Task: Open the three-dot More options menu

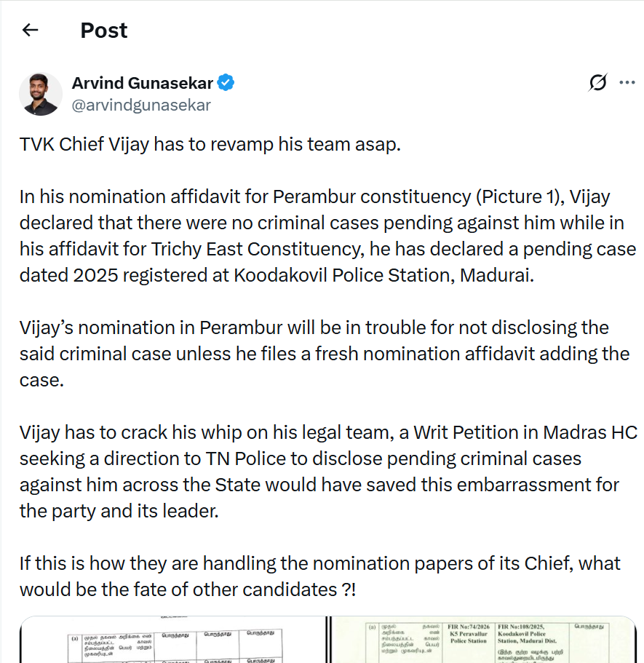Action: tap(627, 83)
